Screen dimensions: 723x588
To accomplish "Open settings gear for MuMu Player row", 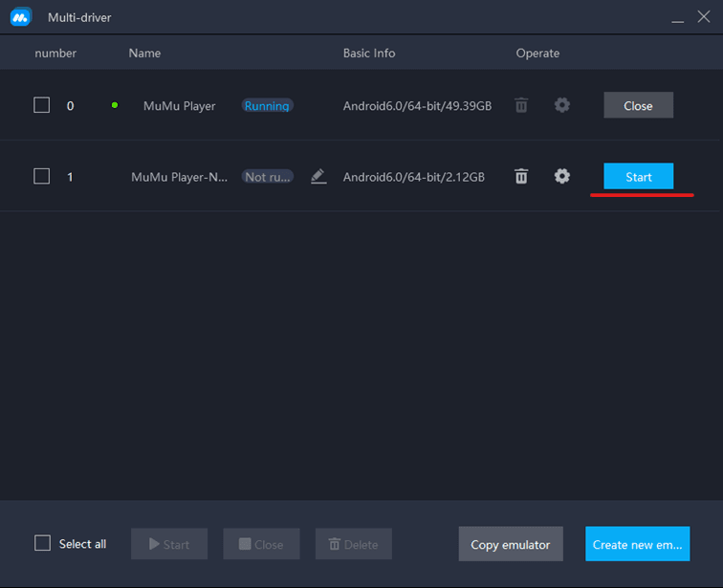I will pos(562,105).
